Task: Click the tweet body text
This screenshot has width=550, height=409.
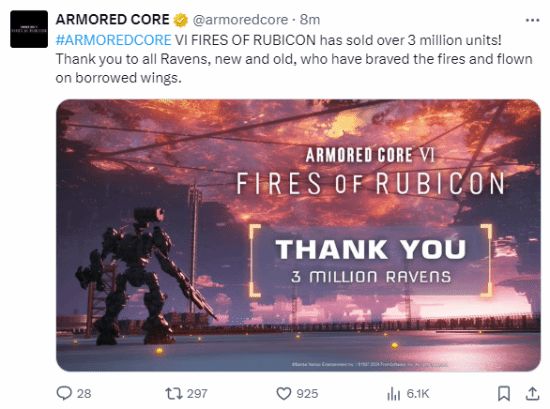Action: (x=294, y=59)
